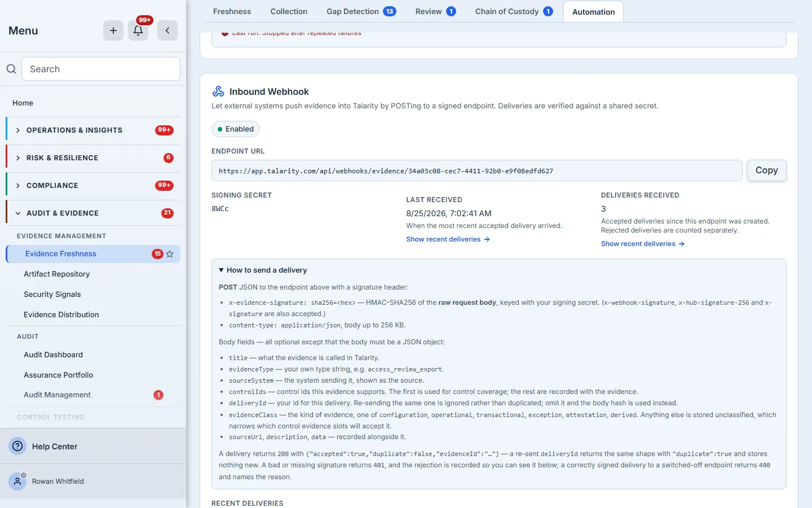Open the Help Center link

[55, 446]
